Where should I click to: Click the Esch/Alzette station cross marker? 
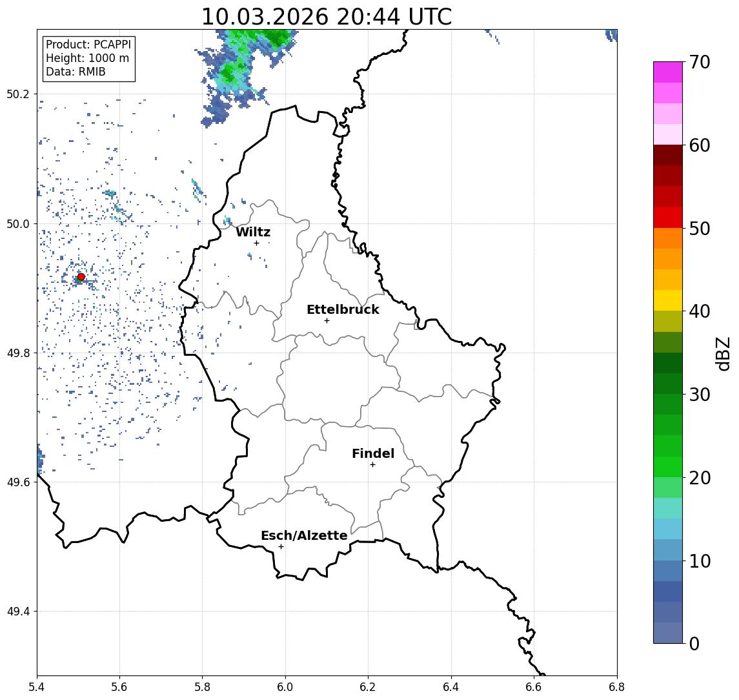(x=281, y=547)
